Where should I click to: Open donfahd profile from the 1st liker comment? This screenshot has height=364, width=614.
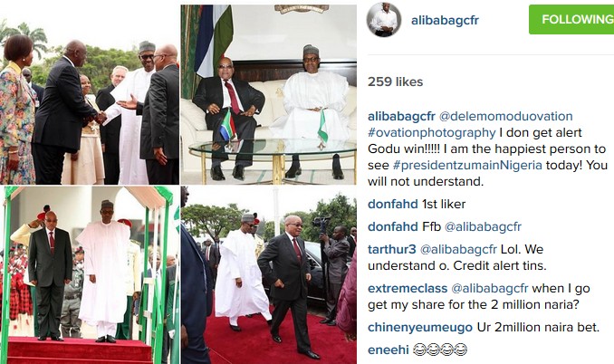[x=393, y=204]
